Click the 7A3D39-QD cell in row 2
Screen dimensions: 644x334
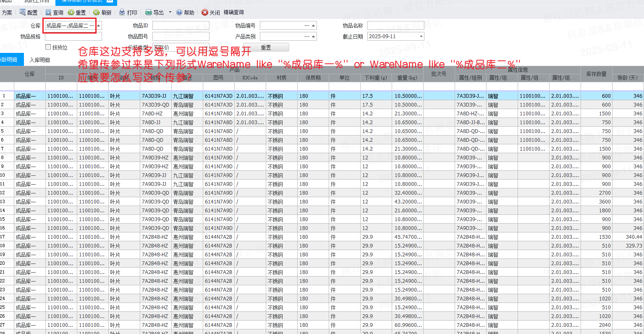[155, 105]
